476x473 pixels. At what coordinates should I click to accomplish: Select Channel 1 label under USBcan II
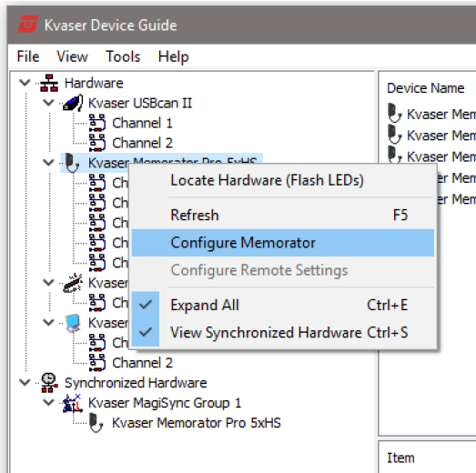click(x=142, y=123)
